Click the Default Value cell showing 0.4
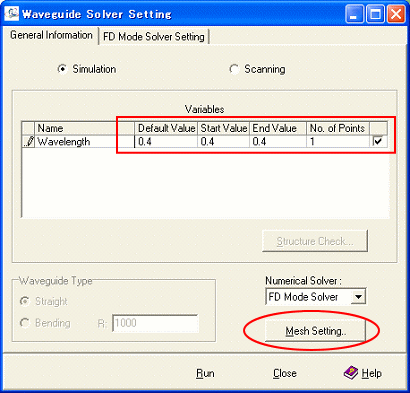 [166, 142]
